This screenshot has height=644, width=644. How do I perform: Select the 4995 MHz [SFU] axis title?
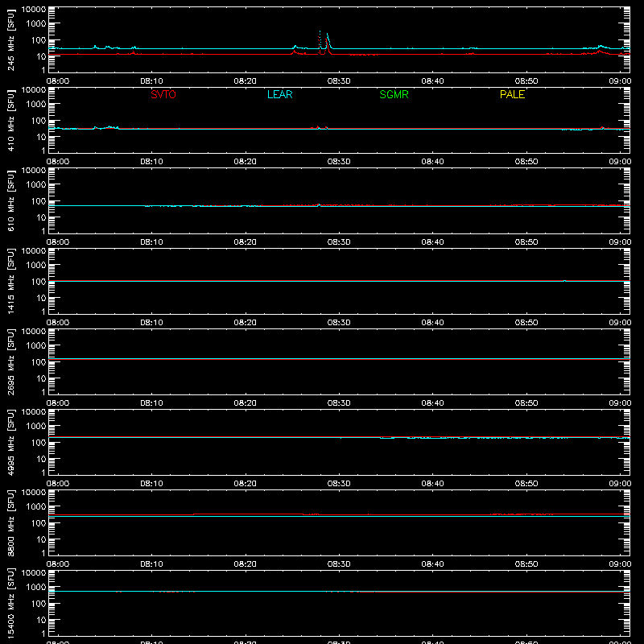pos(10,442)
